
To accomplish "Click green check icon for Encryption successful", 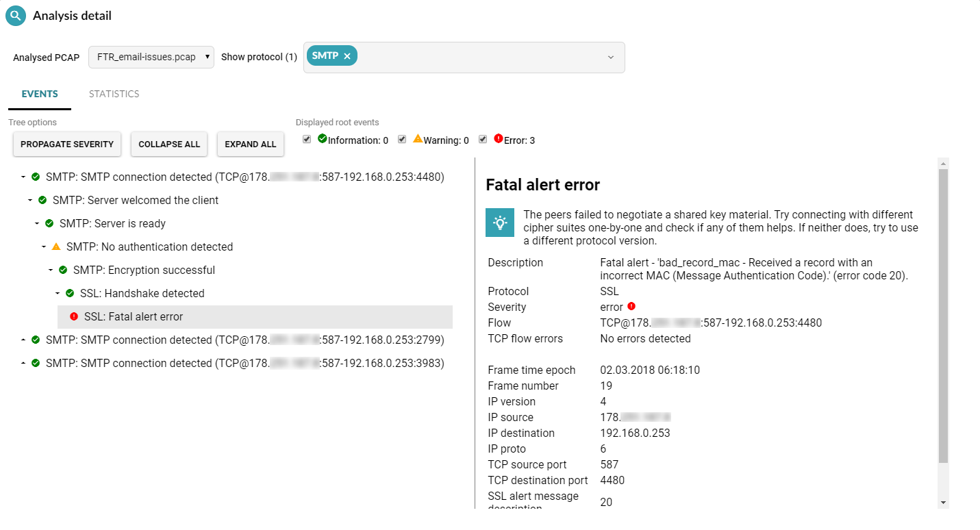I will click(x=63, y=270).
